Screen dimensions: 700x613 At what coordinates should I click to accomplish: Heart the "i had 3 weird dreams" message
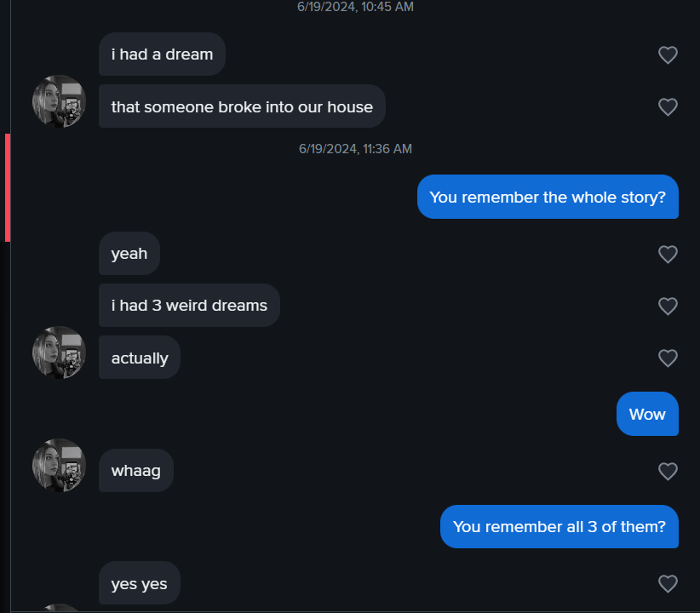(668, 306)
